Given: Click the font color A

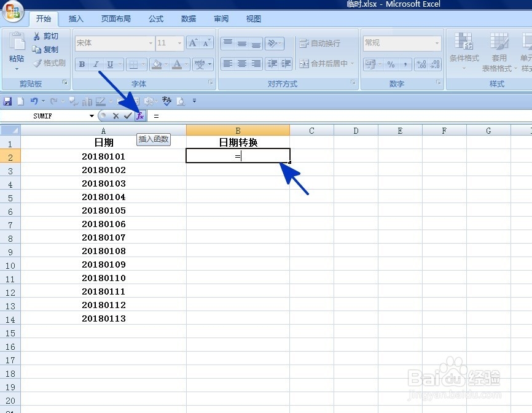Looking at the screenshot, I should [x=177, y=64].
